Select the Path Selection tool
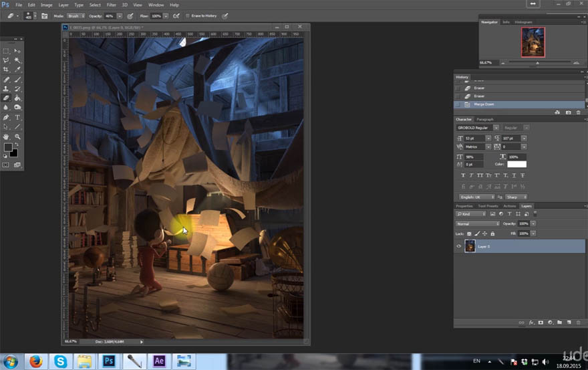Screen dimensions: 588x370 [6, 127]
